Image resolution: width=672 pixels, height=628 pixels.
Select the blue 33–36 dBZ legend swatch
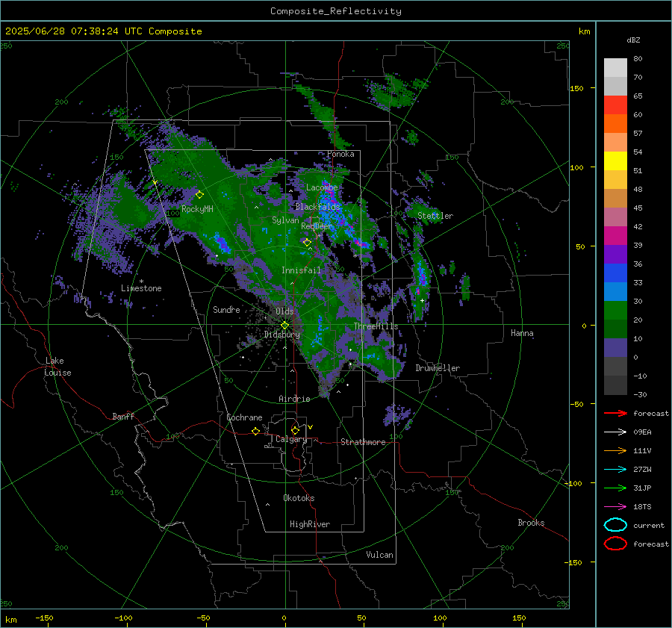(x=615, y=273)
